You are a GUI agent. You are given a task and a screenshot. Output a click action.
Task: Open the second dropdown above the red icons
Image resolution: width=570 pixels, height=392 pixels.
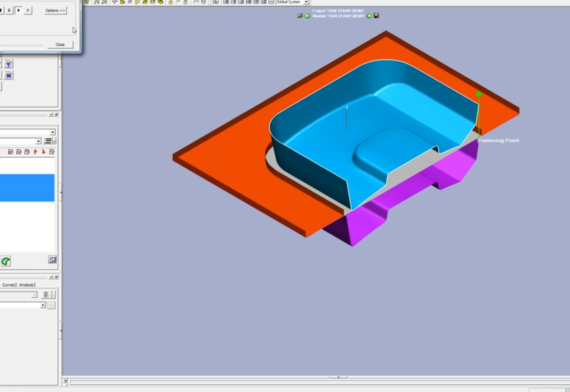pos(38,141)
